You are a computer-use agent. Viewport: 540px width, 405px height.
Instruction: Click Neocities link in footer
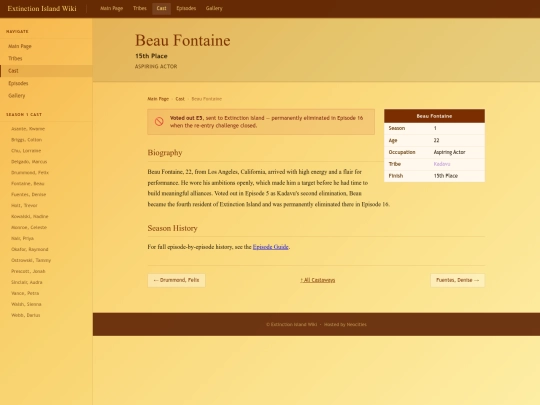coord(357,325)
